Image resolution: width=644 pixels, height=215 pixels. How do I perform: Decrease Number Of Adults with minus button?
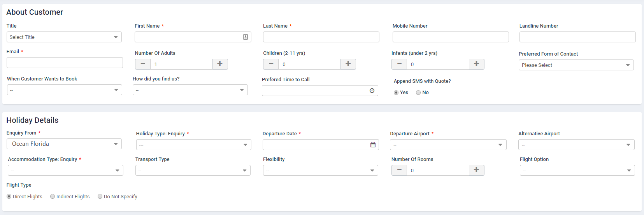[143, 64]
